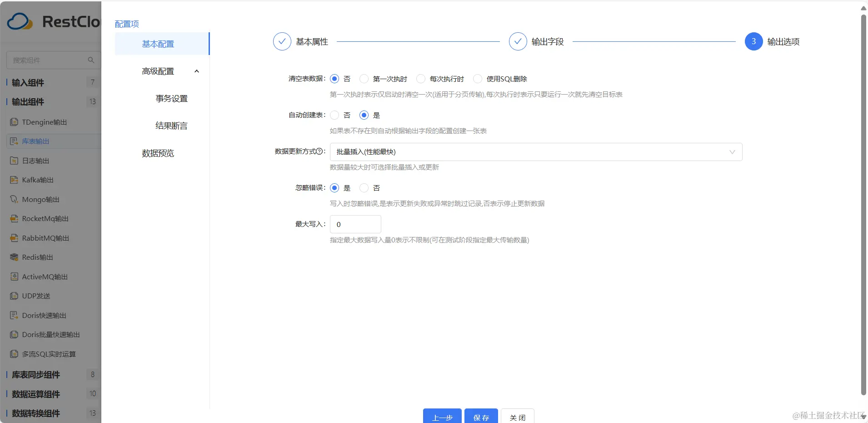Viewport: 868px width, 423px height.
Task: Click the RestCloud cloud logo
Action: click(20, 21)
